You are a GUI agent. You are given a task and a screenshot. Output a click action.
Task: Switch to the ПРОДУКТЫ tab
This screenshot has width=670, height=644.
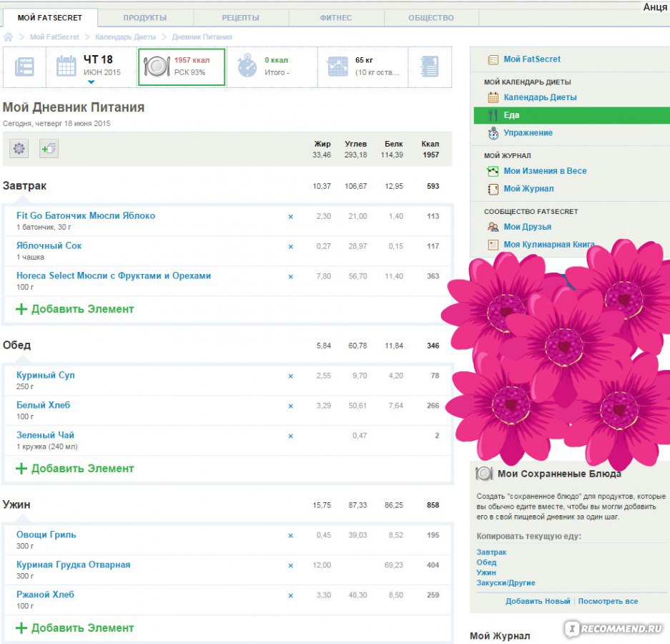(x=144, y=18)
